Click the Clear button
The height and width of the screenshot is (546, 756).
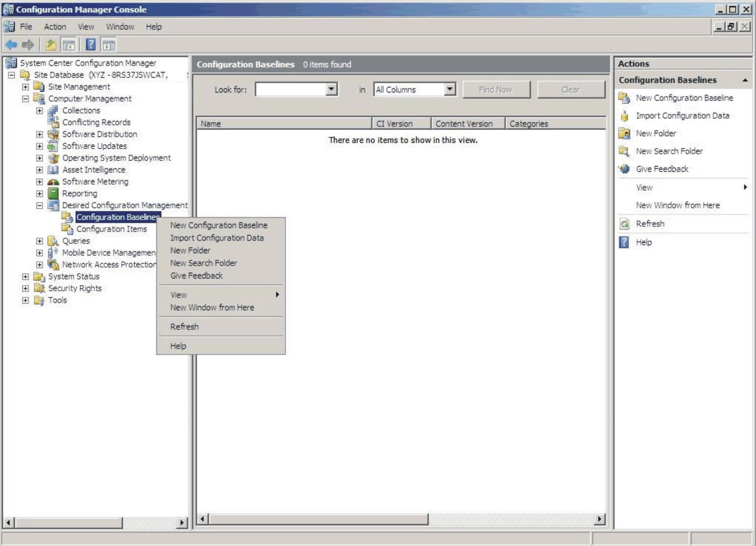(x=571, y=90)
